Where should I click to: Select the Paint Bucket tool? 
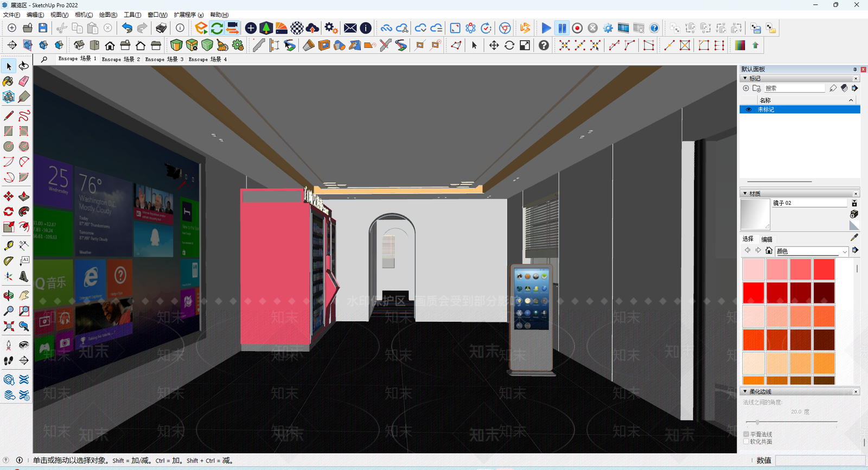[x=8, y=81]
